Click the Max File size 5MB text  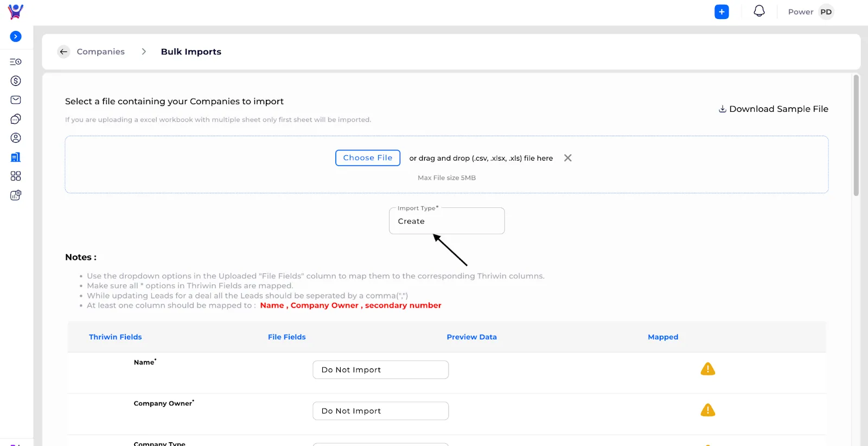[446, 178]
